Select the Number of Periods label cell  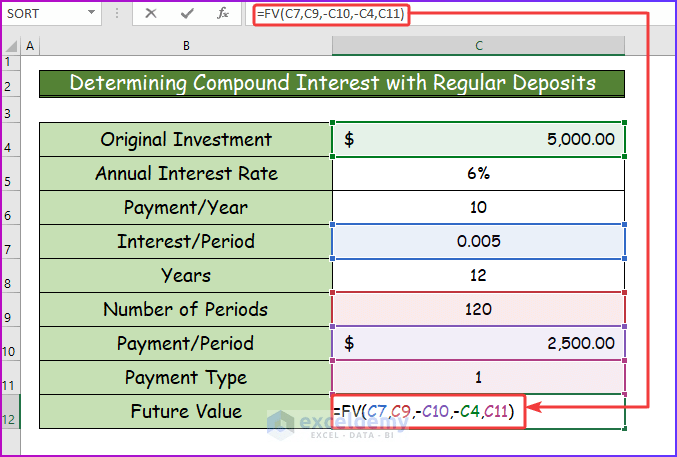click(x=186, y=310)
